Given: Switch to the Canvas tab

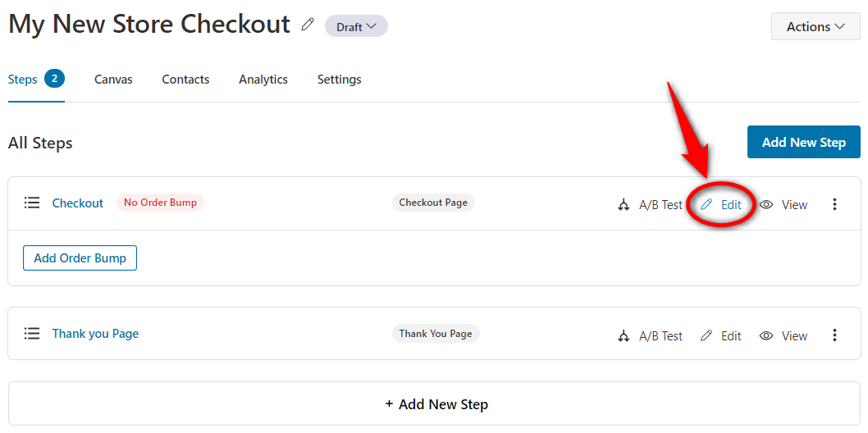Looking at the screenshot, I should (x=113, y=80).
